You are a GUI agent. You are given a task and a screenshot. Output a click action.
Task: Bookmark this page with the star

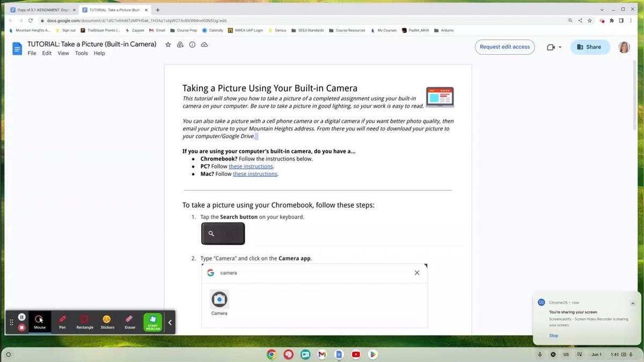tap(590, 20)
